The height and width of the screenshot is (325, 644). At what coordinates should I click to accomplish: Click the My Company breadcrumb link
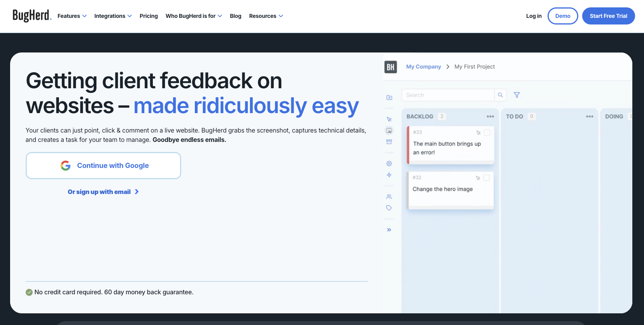(423, 67)
